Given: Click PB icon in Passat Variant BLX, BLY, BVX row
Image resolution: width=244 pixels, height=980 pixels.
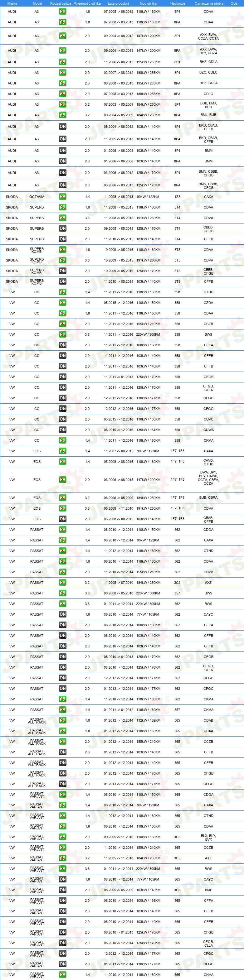Looking at the screenshot, I should 62,837.
